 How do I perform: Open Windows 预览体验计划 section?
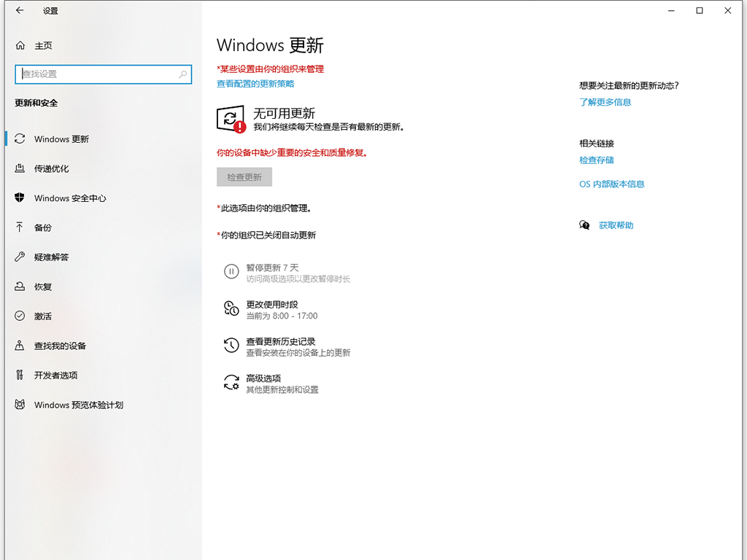click(79, 405)
